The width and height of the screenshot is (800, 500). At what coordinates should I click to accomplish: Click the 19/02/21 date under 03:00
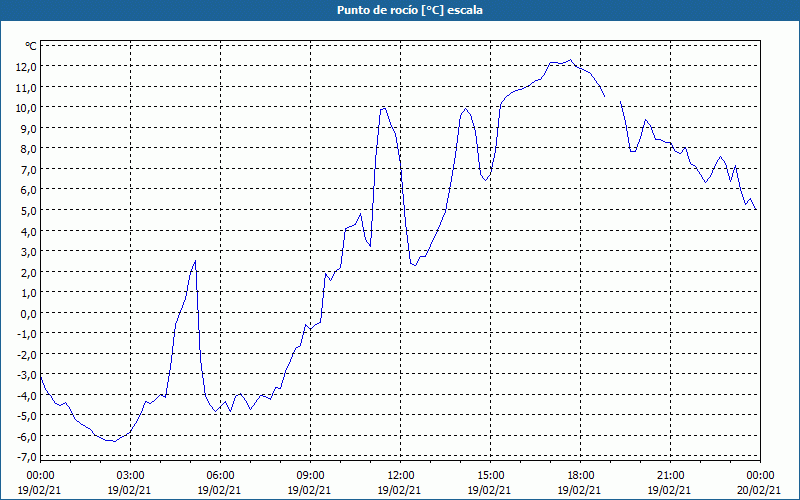129,490
